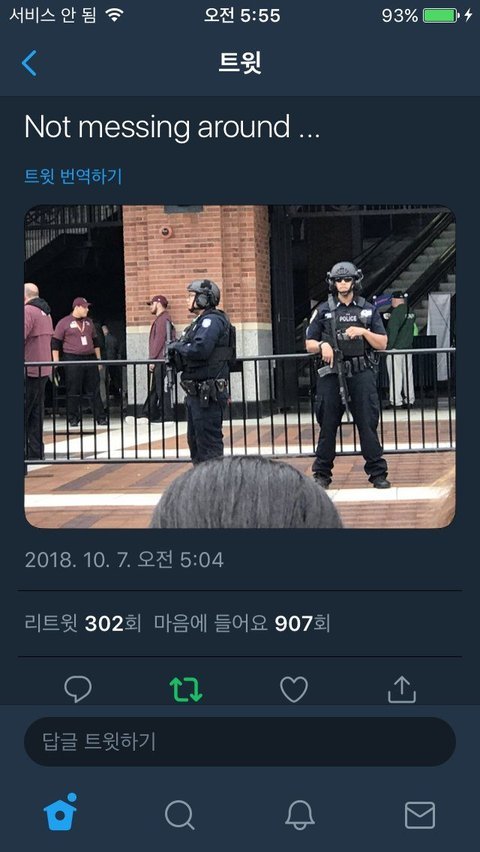480x852 pixels.
Task: View the 리트윗 302회 retweet list
Action: [x=83, y=623]
